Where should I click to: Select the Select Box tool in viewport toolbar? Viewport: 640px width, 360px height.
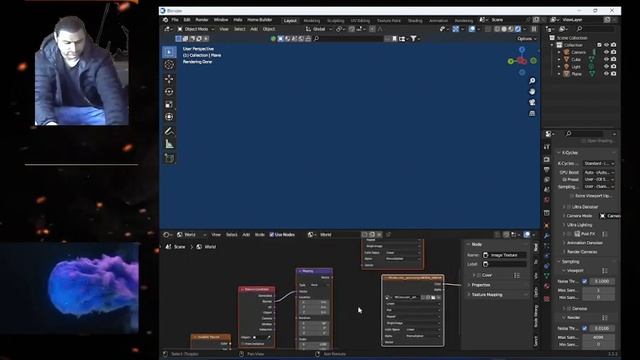[x=169, y=52]
